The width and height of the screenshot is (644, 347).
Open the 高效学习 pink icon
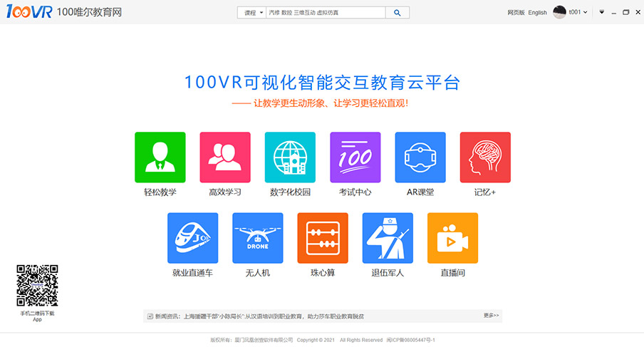coord(225,157)
